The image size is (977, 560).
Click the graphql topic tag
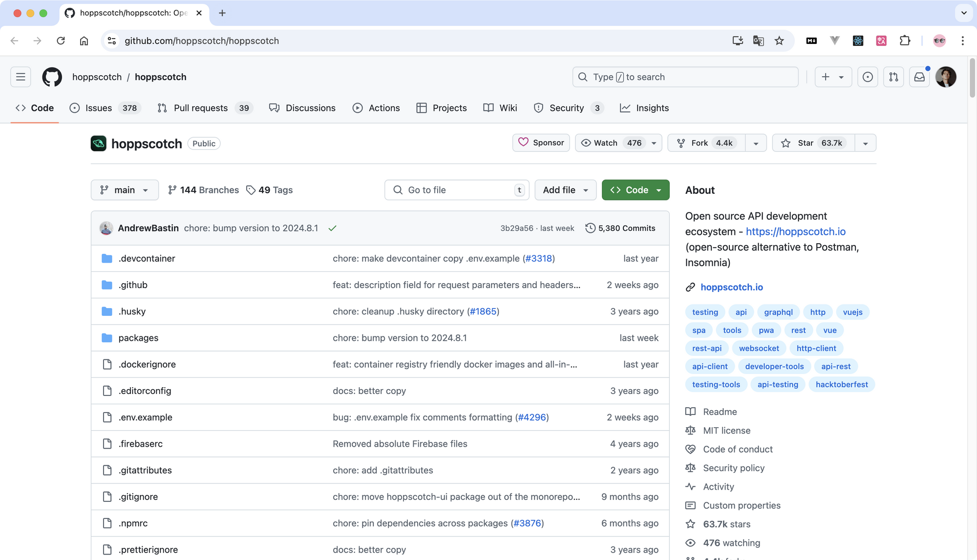click(x=778, y=312)
